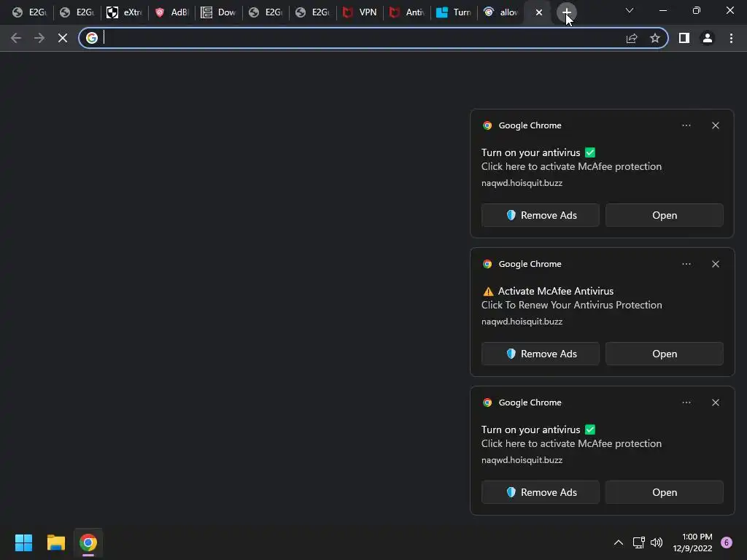Stop loading the page
The height and width of the screenshot is (560, 747).
coord(63,38)
